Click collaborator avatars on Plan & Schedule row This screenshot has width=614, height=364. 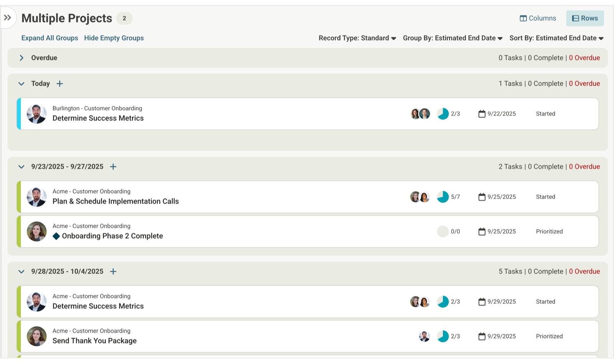[420, 197]
